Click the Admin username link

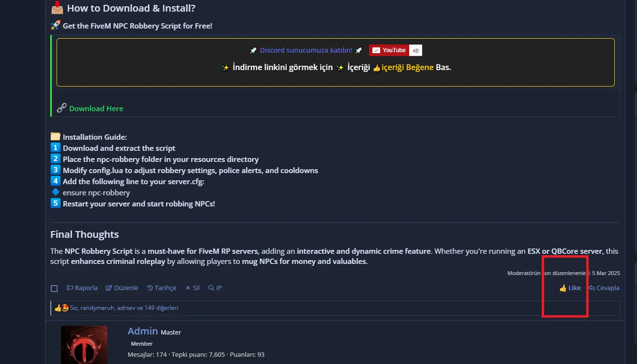pyautogui.click(x=143, y=331)
